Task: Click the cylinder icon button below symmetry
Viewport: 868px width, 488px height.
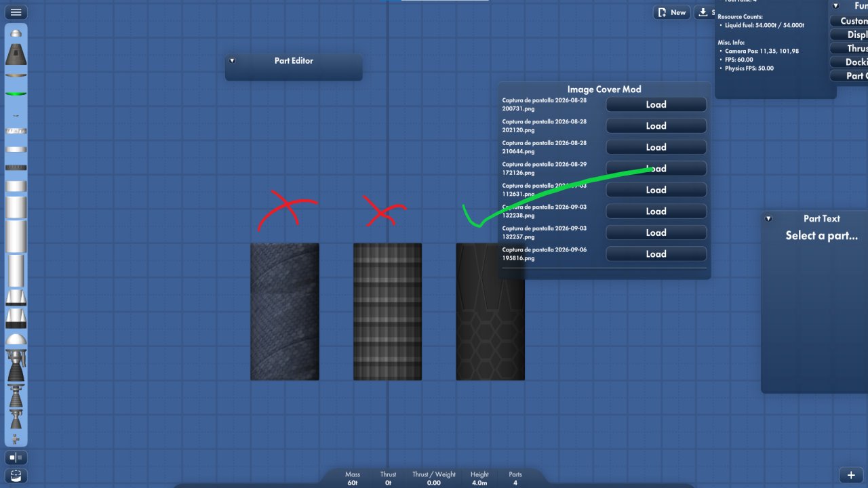Action: pos(16,475)
